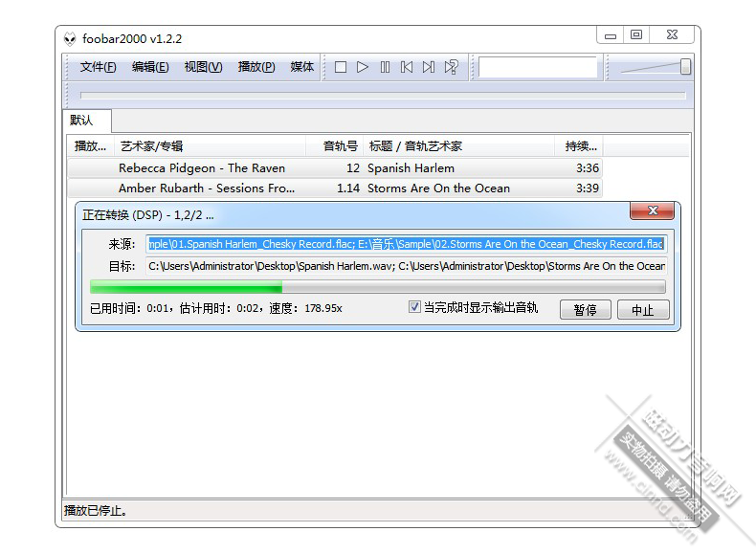This screenshot has width=756, height=554.
Task: Click the random playback icon
Action: point(451,67)
